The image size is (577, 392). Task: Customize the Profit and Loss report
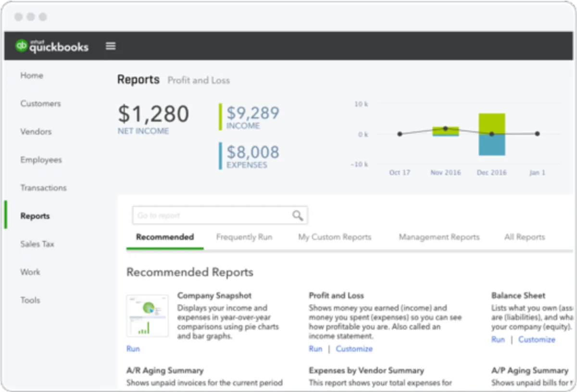click(354, 349)
